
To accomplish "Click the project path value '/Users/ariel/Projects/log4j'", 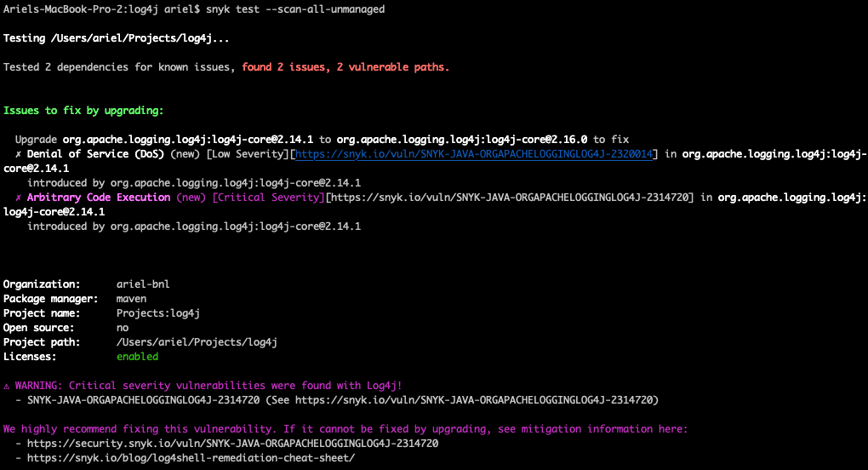I will coord(197,341).
